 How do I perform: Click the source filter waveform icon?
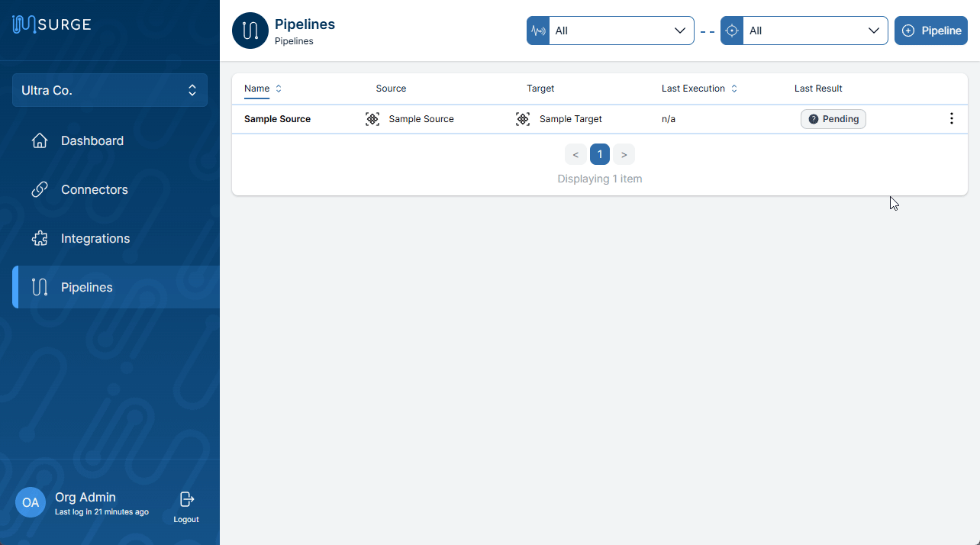point(538,31)
